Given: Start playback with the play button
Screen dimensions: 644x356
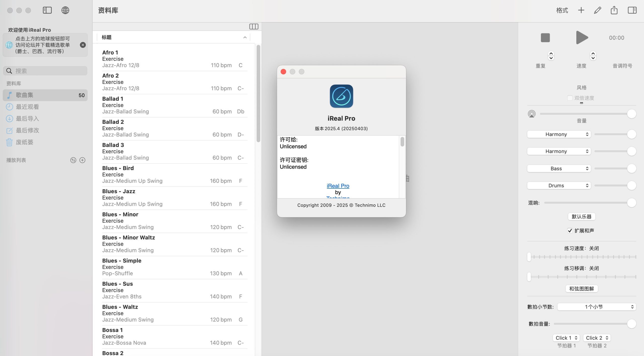Looking at the screenshot, I should (x=582, y=38).
